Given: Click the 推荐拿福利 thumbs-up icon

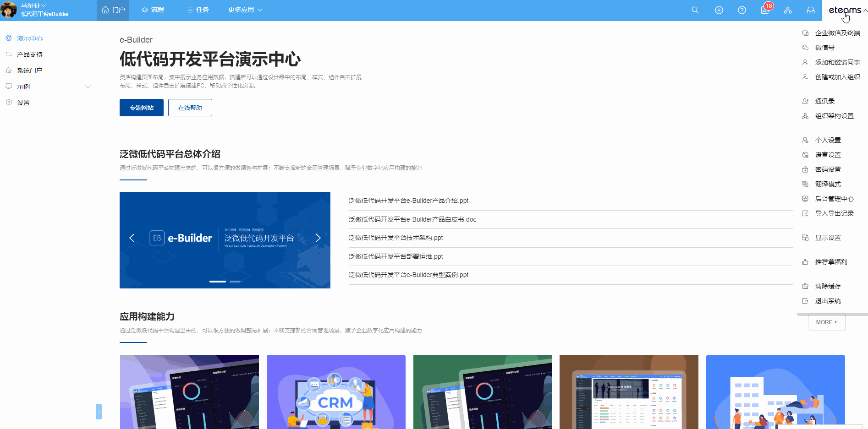Looking at the screenshot, I should [x=805, y=262].
